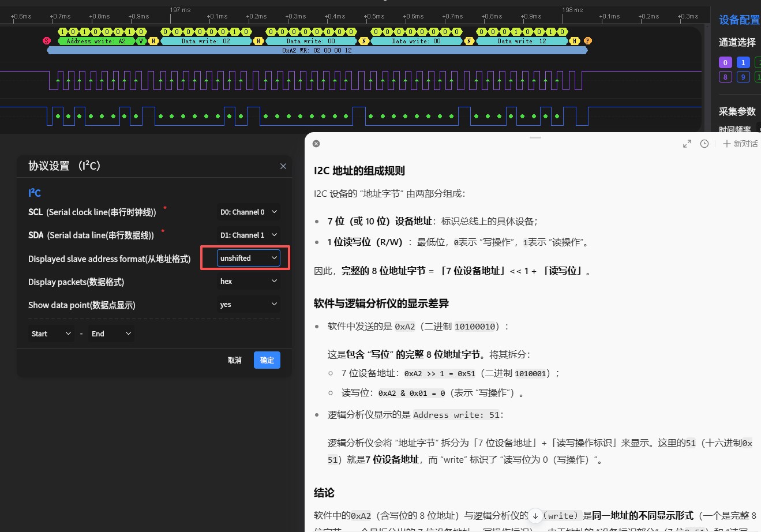
Task: Open chat history via the clock icon
Action: tap(704, 144)
